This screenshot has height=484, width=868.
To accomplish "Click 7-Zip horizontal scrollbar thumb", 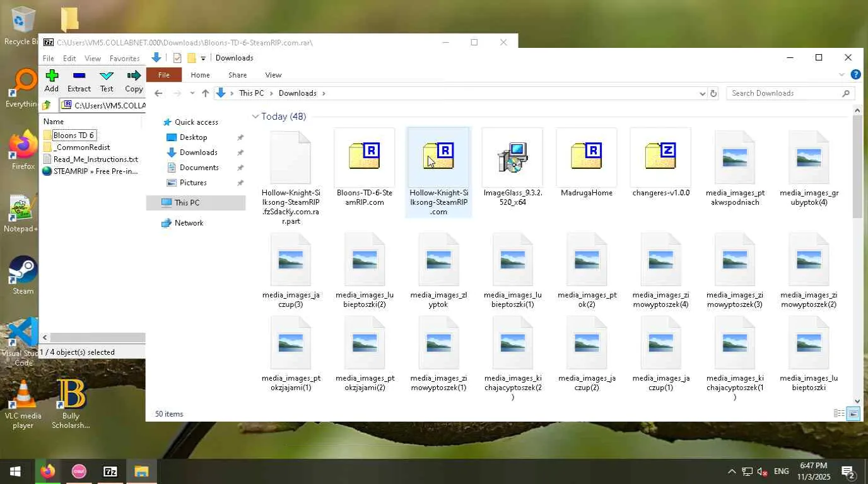I will coord(97,338).
